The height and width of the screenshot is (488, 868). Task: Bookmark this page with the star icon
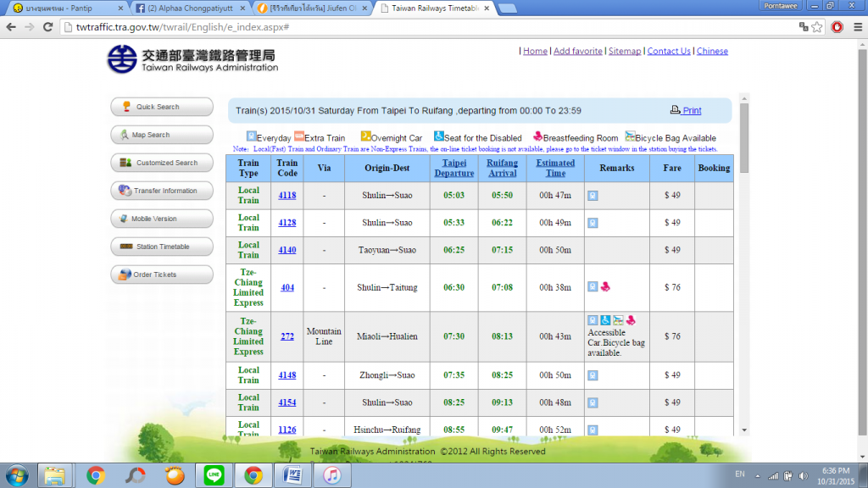point(817,27)
